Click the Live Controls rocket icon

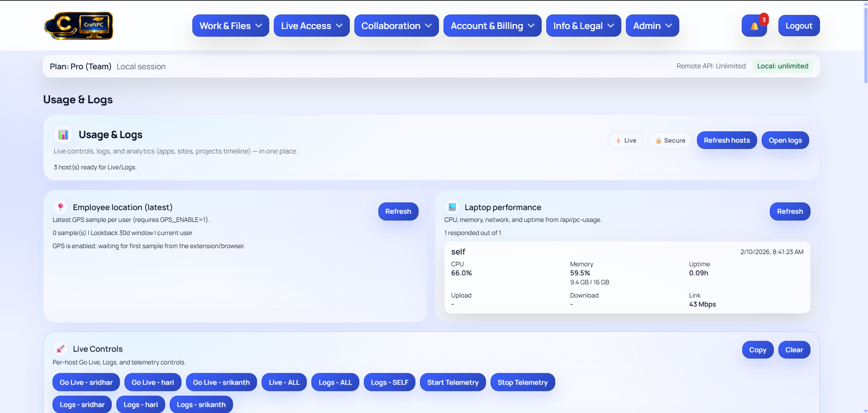tap(60, 349)
